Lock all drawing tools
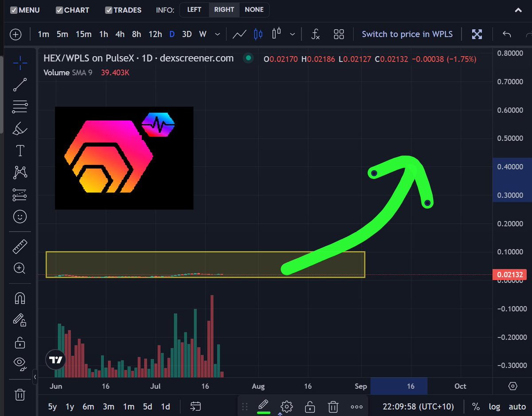 click(x=20, y=342)
